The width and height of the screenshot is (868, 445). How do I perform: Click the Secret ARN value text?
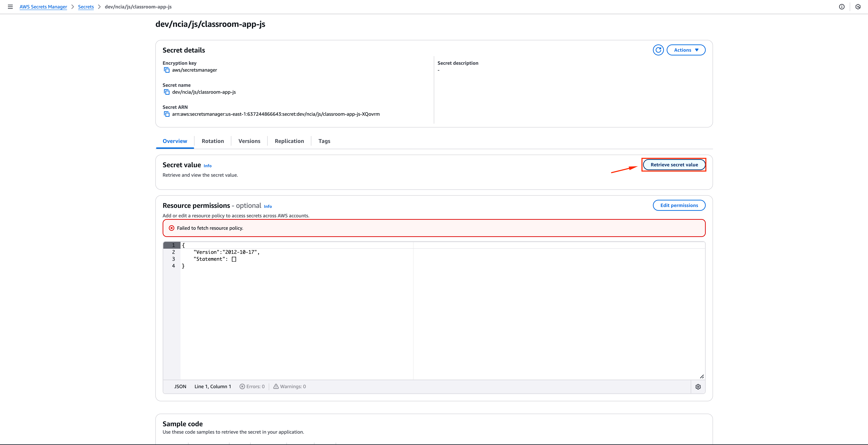(276, 114)
